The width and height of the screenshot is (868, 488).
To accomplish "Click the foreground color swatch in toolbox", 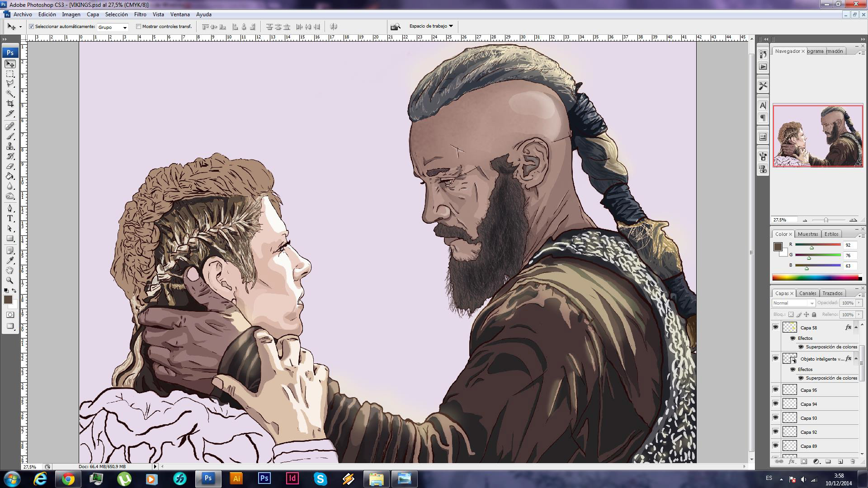I will pos(8,300).
